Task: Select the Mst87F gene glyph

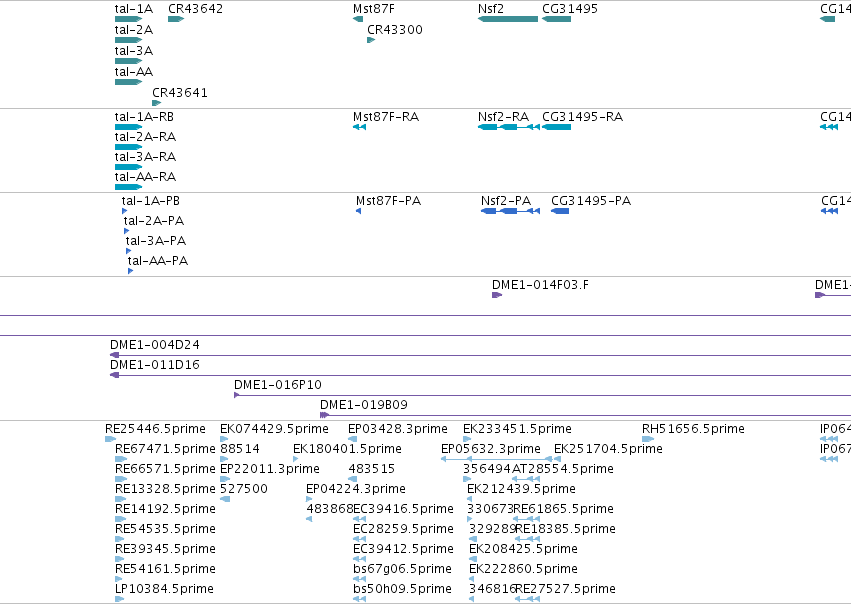Action: pos(358,19)
